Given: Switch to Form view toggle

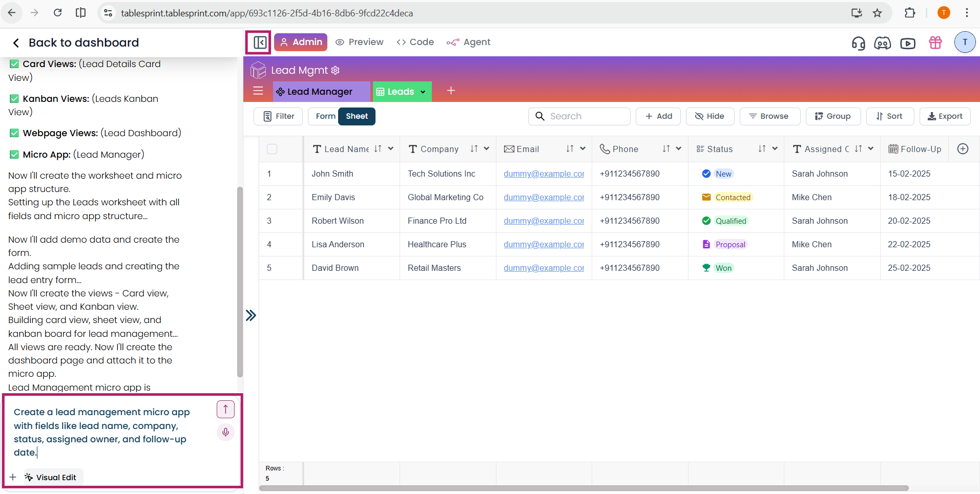Looking at the screenshot, I should pyautogui.click(x=325, y=116).
